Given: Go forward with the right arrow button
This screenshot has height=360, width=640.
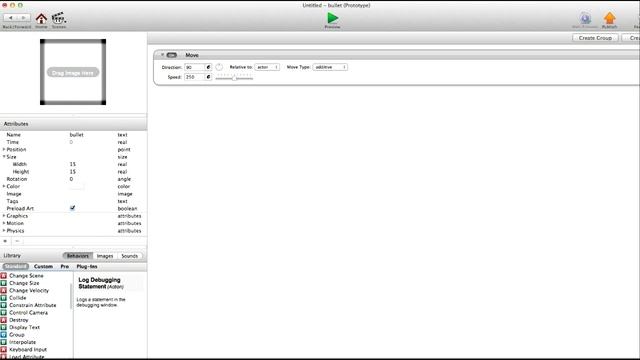Looking at the screenshot, I should [x=24, y=18].
